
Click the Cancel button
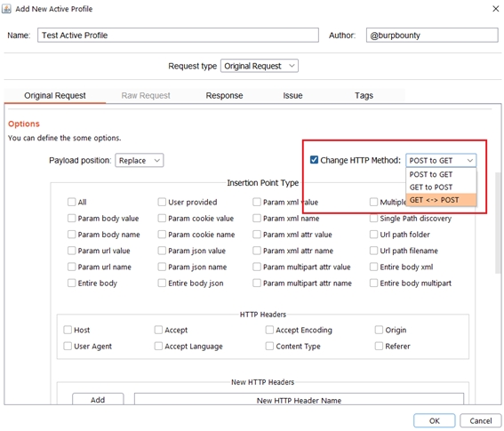click(x=481, y=420)
